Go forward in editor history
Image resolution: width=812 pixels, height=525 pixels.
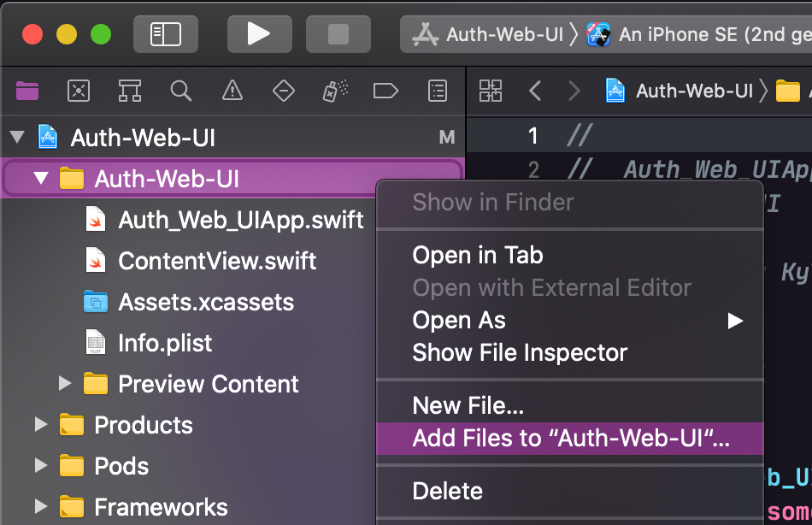[x=574, y=91]
